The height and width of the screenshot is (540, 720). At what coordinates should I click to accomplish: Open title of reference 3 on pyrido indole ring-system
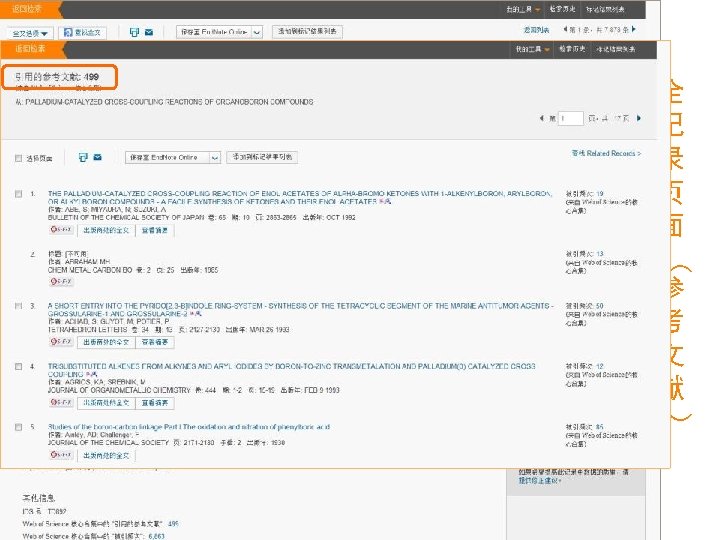pos(301,310)
